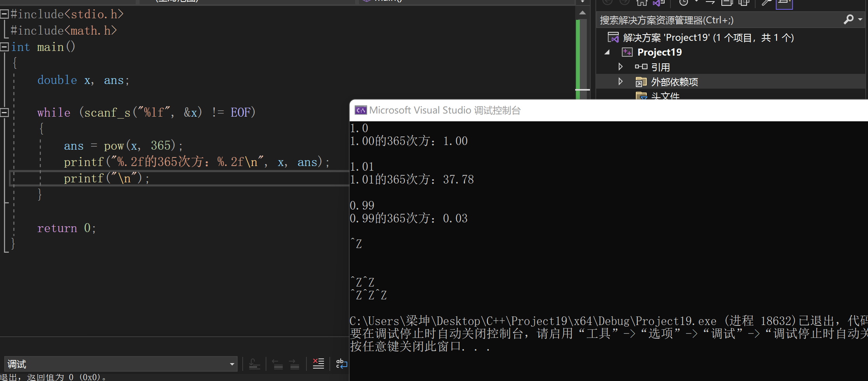The width and height of the screenshot is (868, 381).
Task: Click console output '0.99的365次方: 0.03'
Action: (x=409, y=218)
